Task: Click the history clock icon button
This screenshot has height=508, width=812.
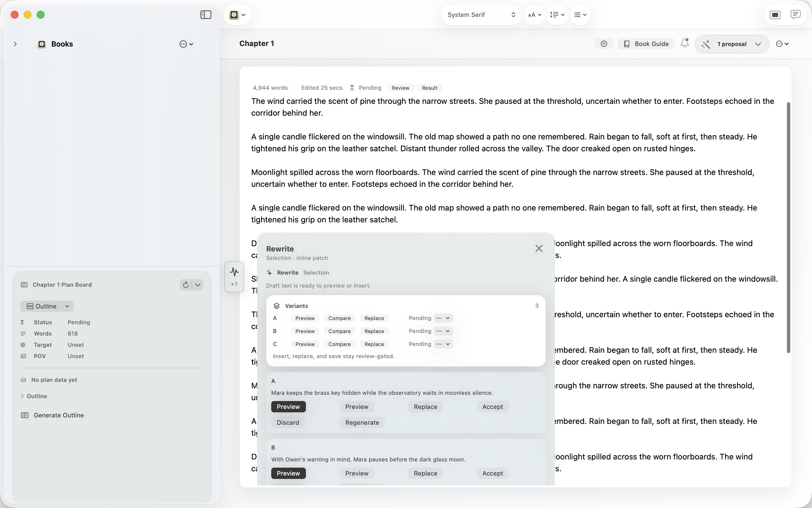Action: tap(604, 44)
